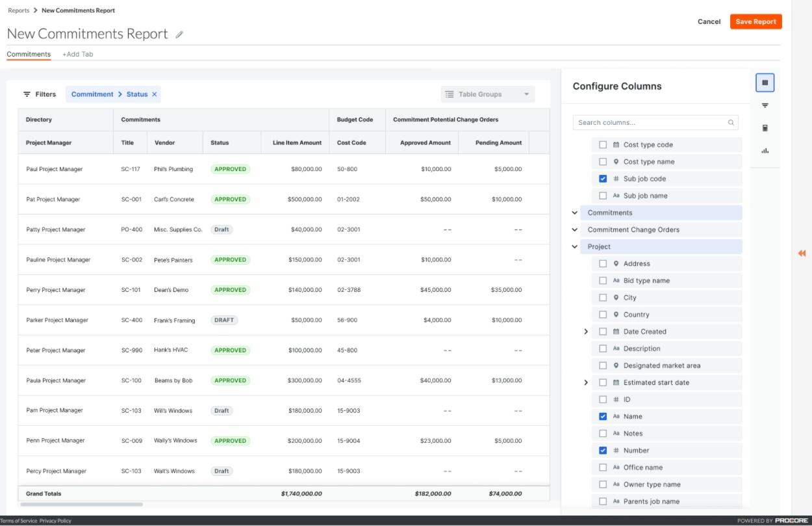Screen dimensions: 812x526
Task: Click the $300,000.00 line item amount
Action: coord(305,380)
